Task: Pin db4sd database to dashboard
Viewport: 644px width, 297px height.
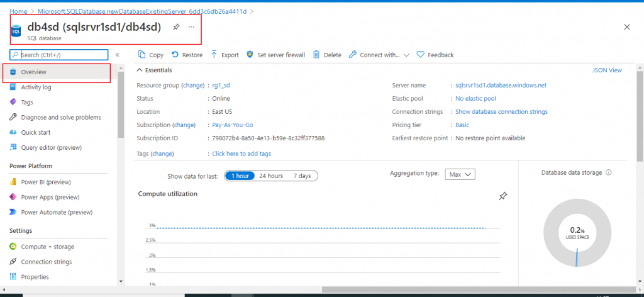Action: click(176, 27)
